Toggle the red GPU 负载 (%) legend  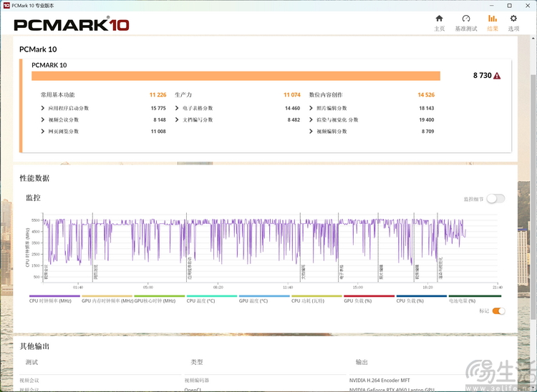point(369,299)
